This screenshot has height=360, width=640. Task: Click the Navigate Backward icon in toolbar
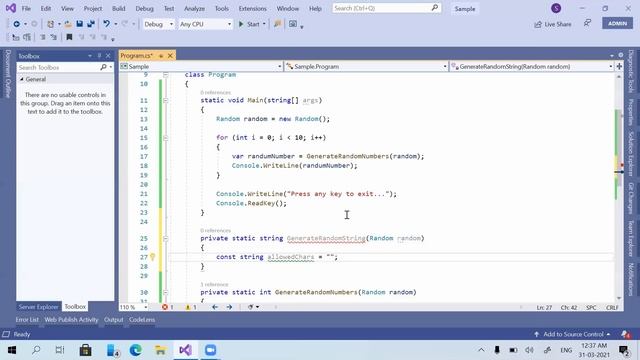(16, 24)
